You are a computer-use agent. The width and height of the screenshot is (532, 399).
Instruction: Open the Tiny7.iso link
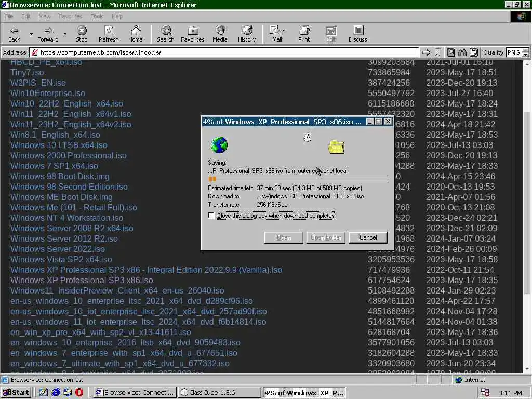(x=27, y=73)
